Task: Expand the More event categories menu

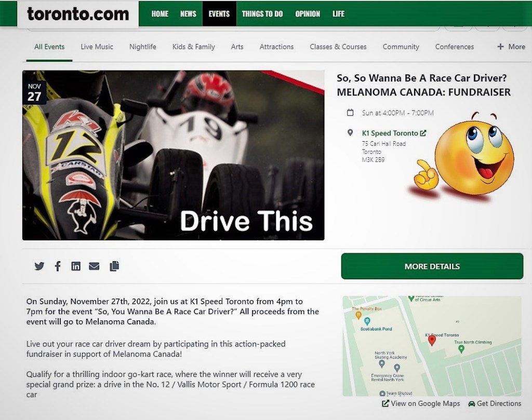Action: [511, 47]
